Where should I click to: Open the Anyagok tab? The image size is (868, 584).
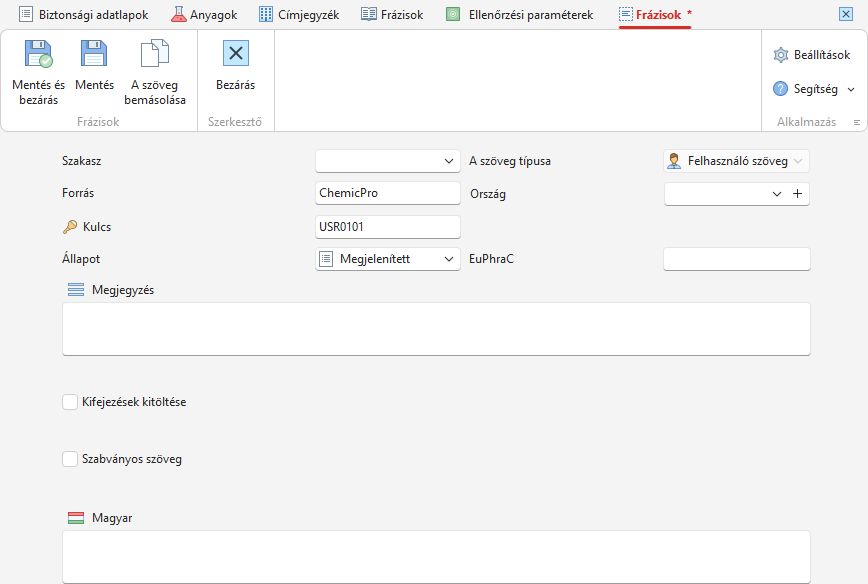(204, 15)
